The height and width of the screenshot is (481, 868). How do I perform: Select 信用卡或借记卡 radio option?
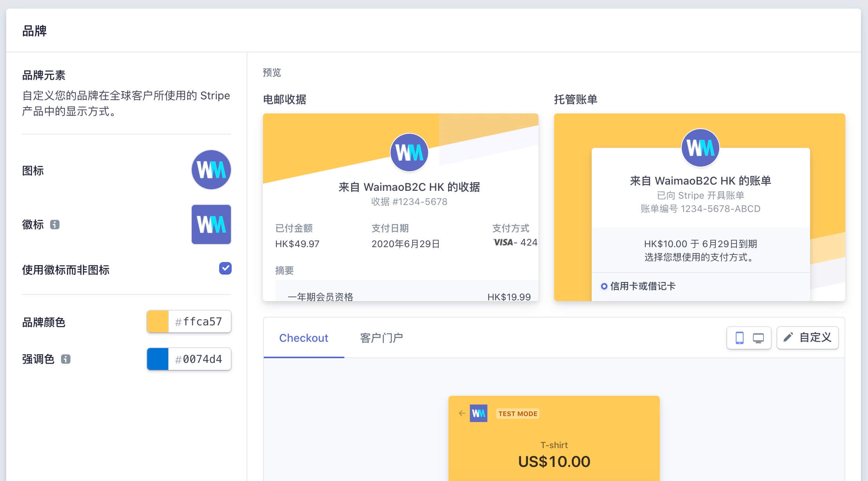point(604,286)
